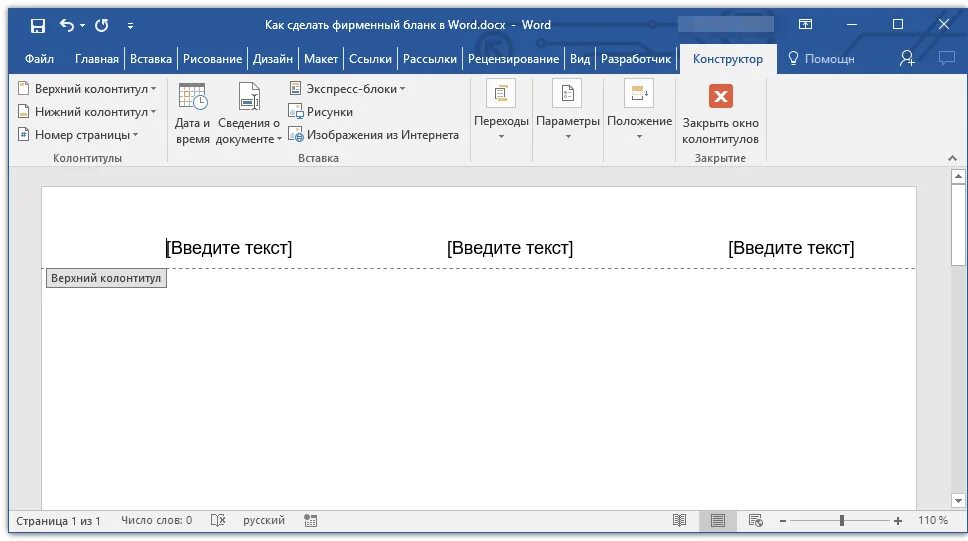The width and height of the screenshot is (968, 541).
Task: Click the right [Введите текст] placeholder
Action: (x=791, y=248)
